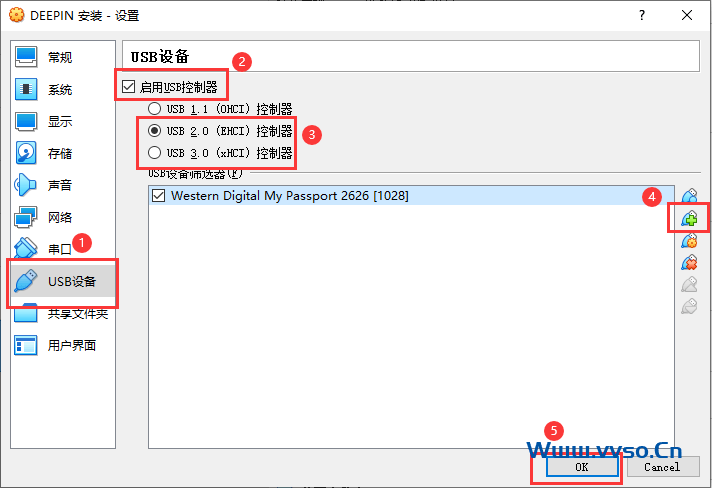Select USB 2.0 (EHCI) controller radio button

pyautogui.click(x=154, y=131)
